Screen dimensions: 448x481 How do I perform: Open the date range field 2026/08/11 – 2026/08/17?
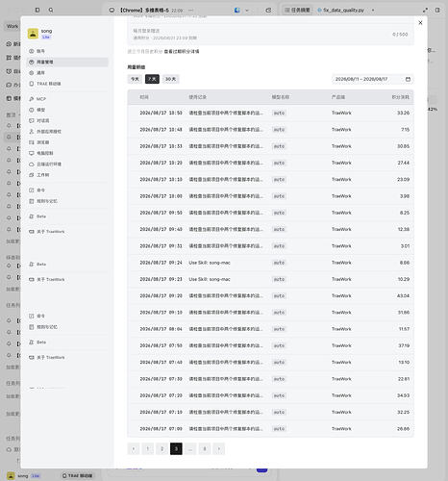coord(373,79)
